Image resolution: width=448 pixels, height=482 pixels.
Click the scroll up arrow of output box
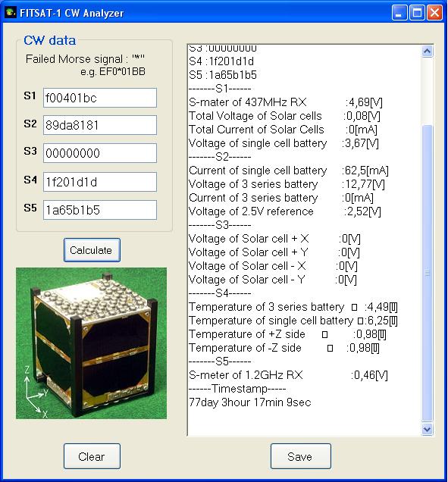[x=427, y=52]
